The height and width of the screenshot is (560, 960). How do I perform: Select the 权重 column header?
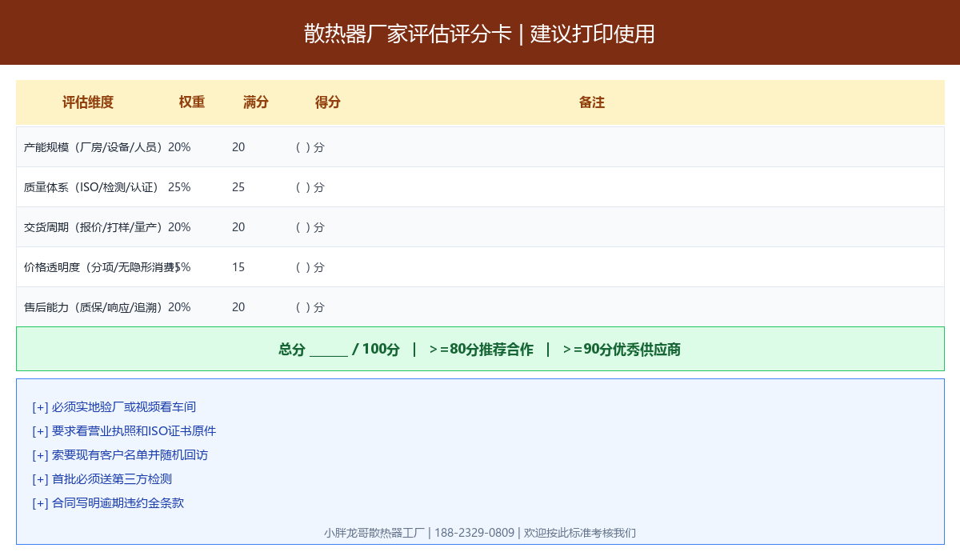point(192,102)
